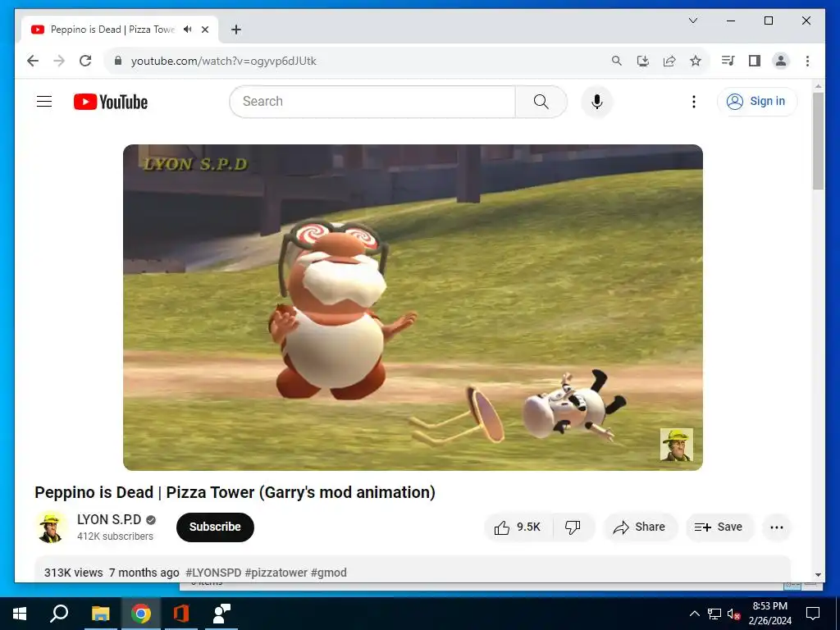Share this page via address bar icon
840x630 pixels.
(669, 61)
